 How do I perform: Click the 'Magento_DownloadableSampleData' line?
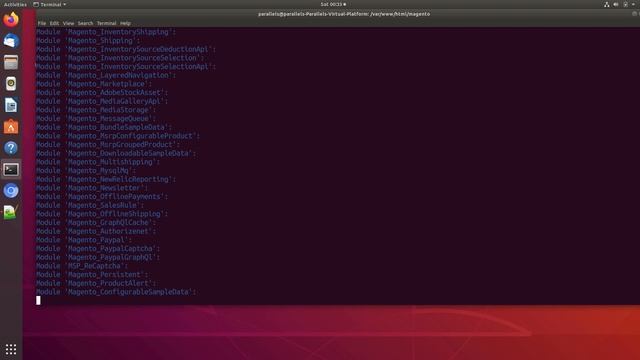pyautogui.click(x=116, y=153)
